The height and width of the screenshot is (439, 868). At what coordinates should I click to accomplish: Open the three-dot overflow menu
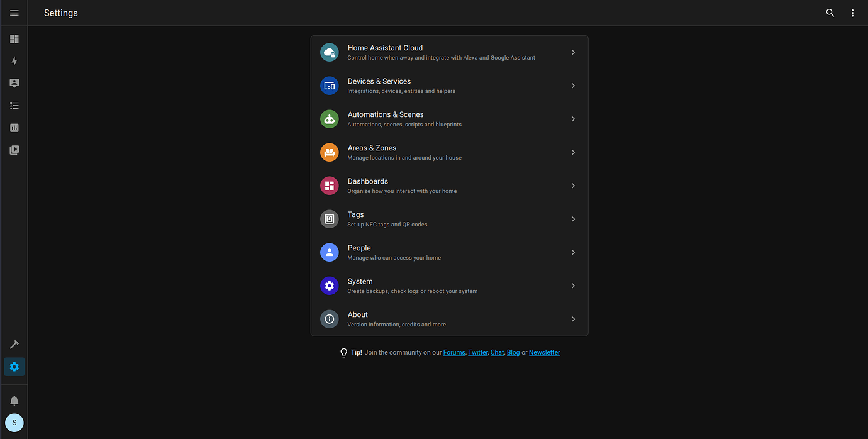pyautogui.click(x=853, y=13)
